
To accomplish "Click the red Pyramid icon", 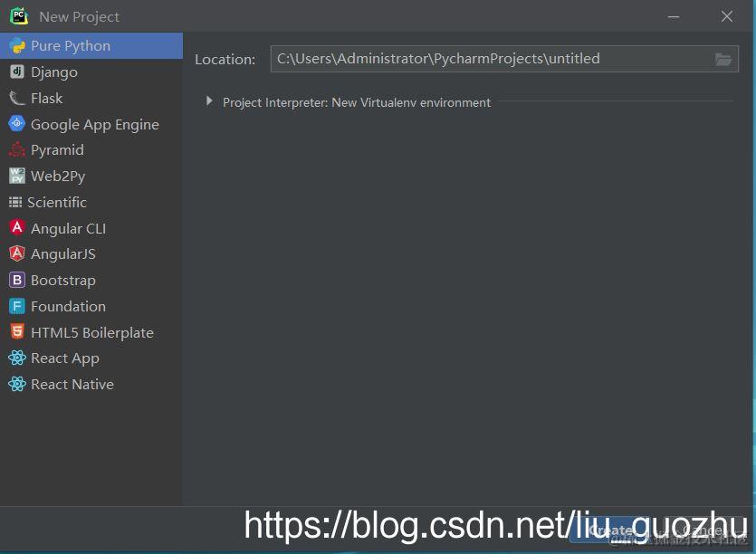I will (17, 149).
